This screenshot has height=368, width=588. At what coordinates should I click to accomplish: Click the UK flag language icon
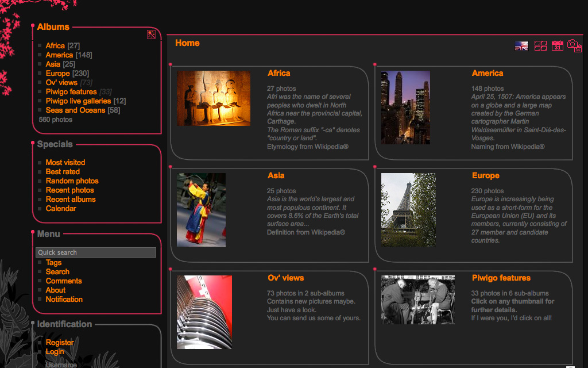521,46
